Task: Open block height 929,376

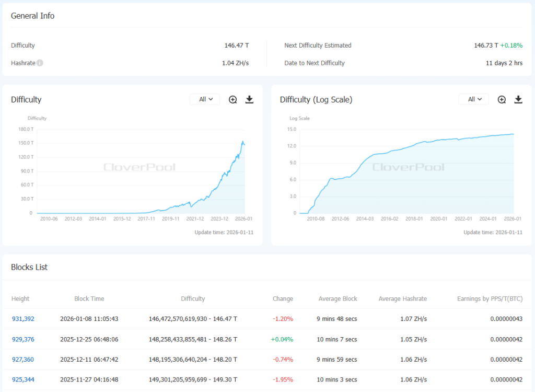Action: click(x=23, y=340)
